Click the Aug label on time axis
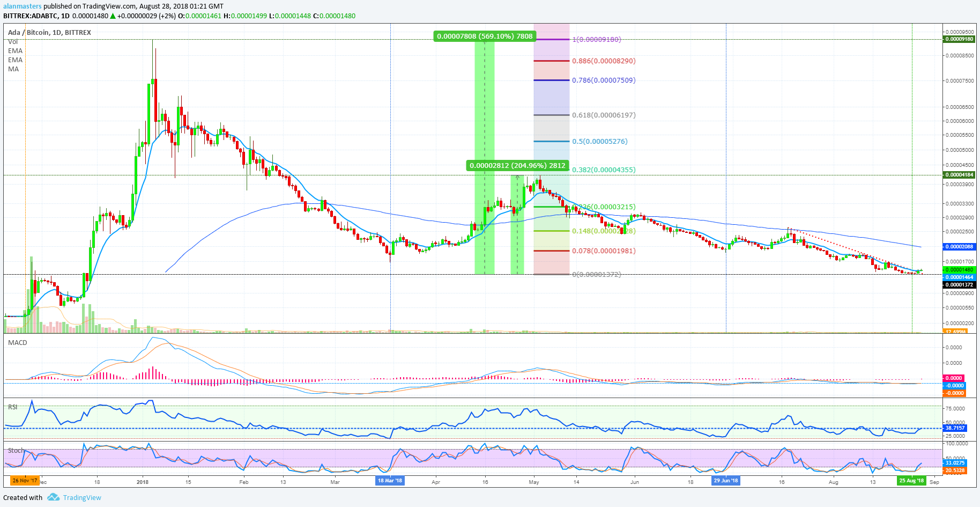Image resolution: width=980 pixels, height=507 pixels. click(x=834, y=482)
